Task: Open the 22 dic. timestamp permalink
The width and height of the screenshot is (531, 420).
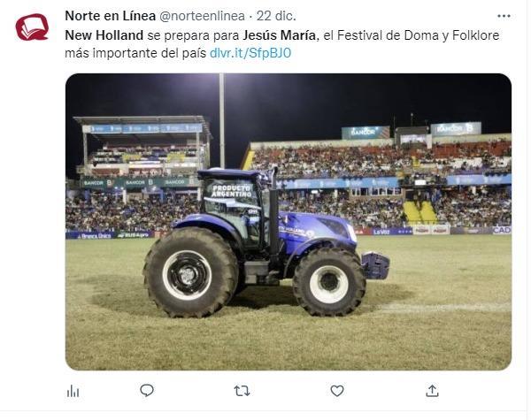Action: click(276, 16)
